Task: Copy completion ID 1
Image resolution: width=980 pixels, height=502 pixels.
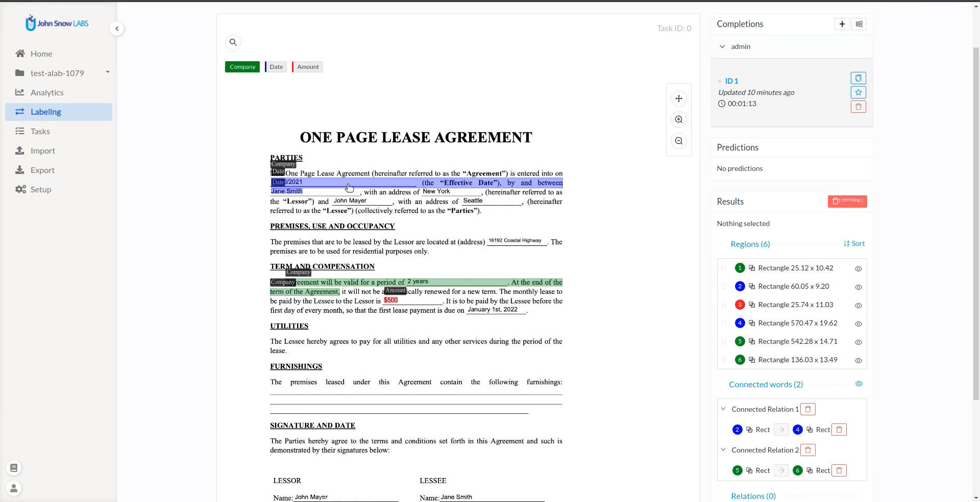Action: pos(859,78)
